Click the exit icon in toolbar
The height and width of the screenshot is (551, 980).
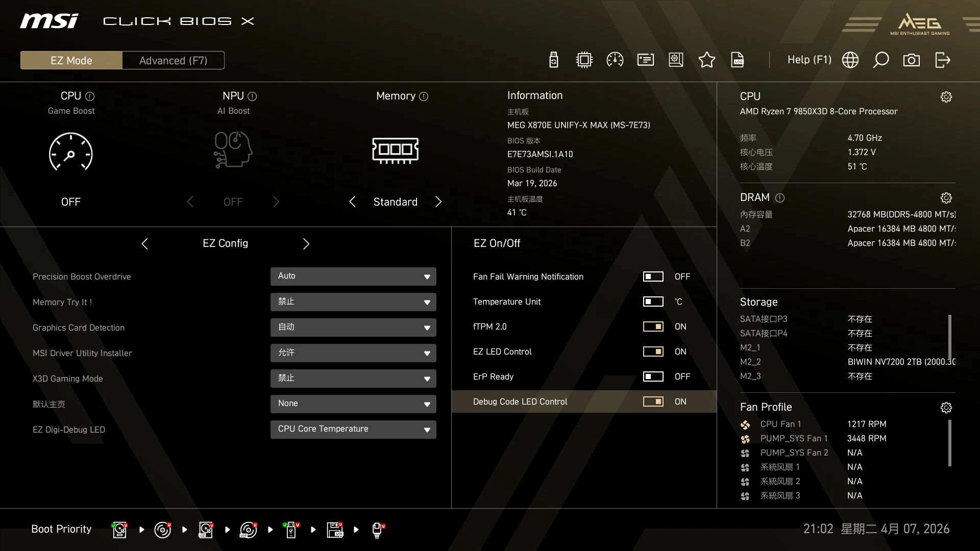pos(942,60)
